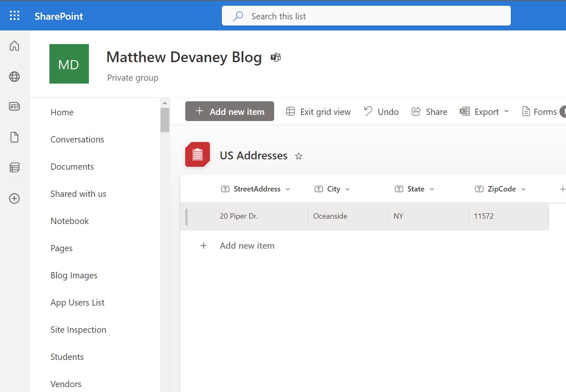Click the Create plus circle icon
Screen dimensions: 566x392
(x=14, y=198)
